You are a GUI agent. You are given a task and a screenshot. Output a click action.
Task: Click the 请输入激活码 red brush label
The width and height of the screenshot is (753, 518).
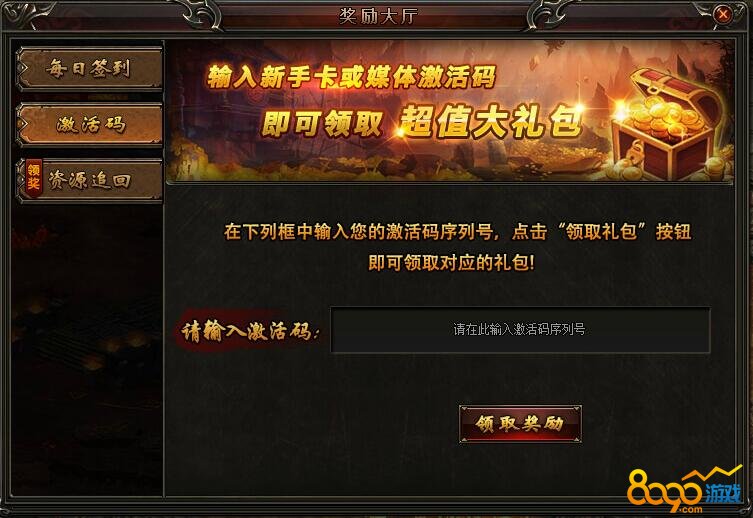tap(249, 331)
